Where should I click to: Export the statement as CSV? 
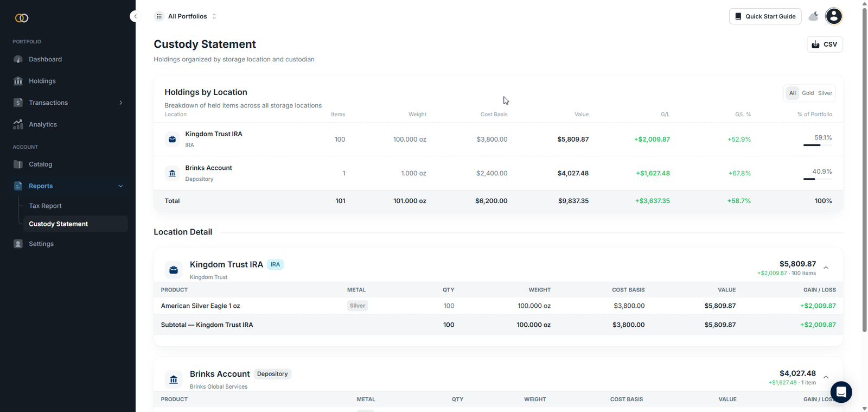(825, 45)
